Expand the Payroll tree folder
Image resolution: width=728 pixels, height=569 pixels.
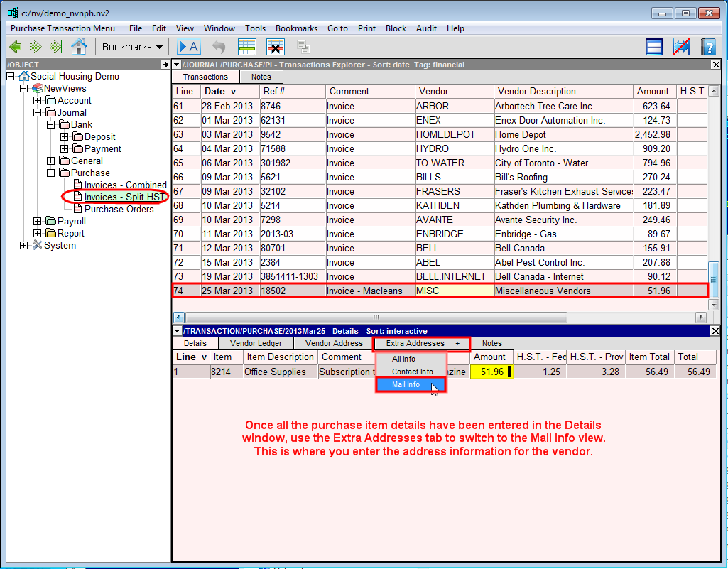point(38,221)
